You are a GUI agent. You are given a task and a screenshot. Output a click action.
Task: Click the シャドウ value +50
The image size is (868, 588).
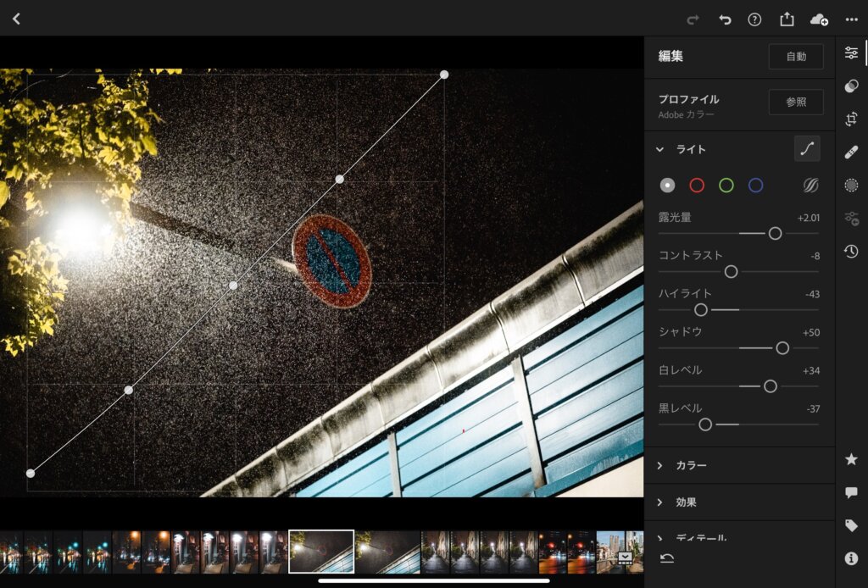(x=811, y=332)
